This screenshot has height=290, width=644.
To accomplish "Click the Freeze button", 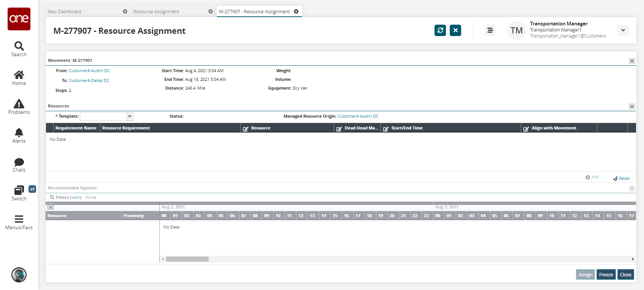I will click(x=606, y=275).
